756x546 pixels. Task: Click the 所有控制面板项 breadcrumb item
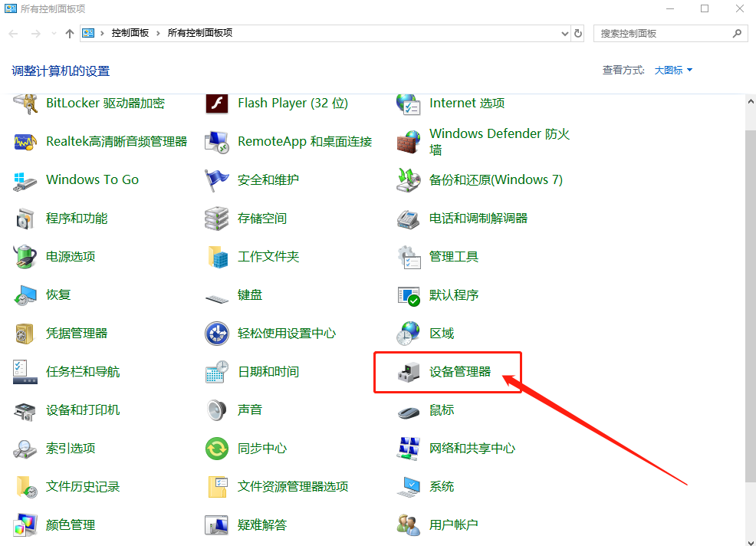pos(200,33)
